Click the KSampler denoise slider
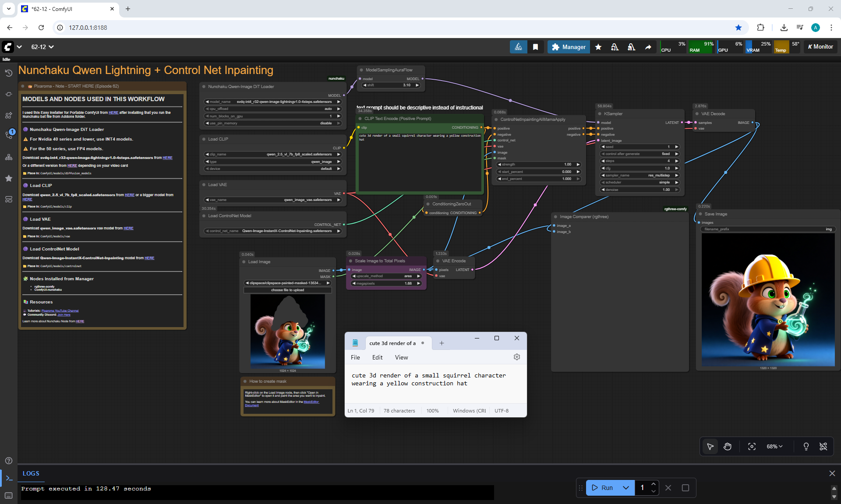The image size is (841, 504). pyautogui.click(x=640, y=190)
